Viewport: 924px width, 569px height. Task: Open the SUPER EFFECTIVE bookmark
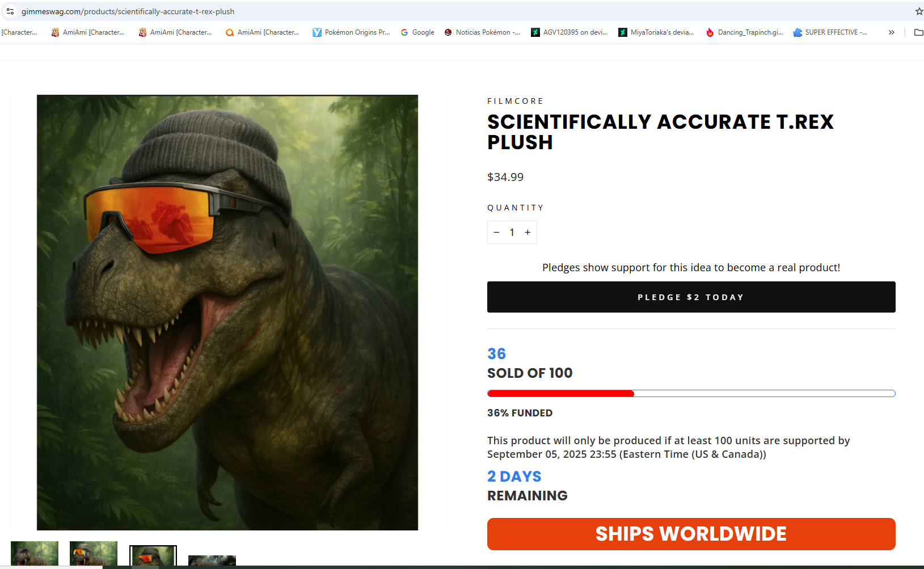click(830, 32)
